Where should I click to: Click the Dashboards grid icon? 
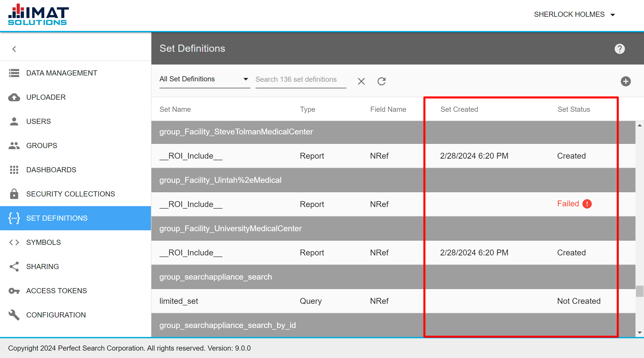[14, 170]
